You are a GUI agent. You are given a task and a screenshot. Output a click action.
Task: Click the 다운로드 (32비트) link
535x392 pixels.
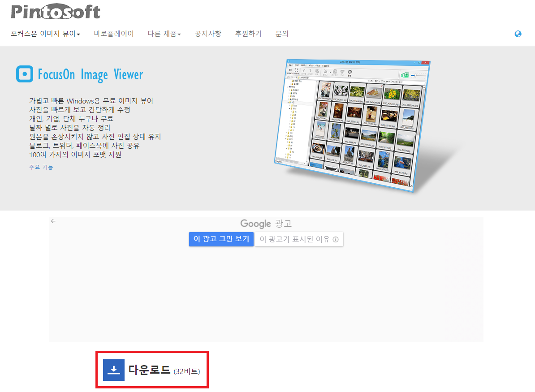pos(152,370)
